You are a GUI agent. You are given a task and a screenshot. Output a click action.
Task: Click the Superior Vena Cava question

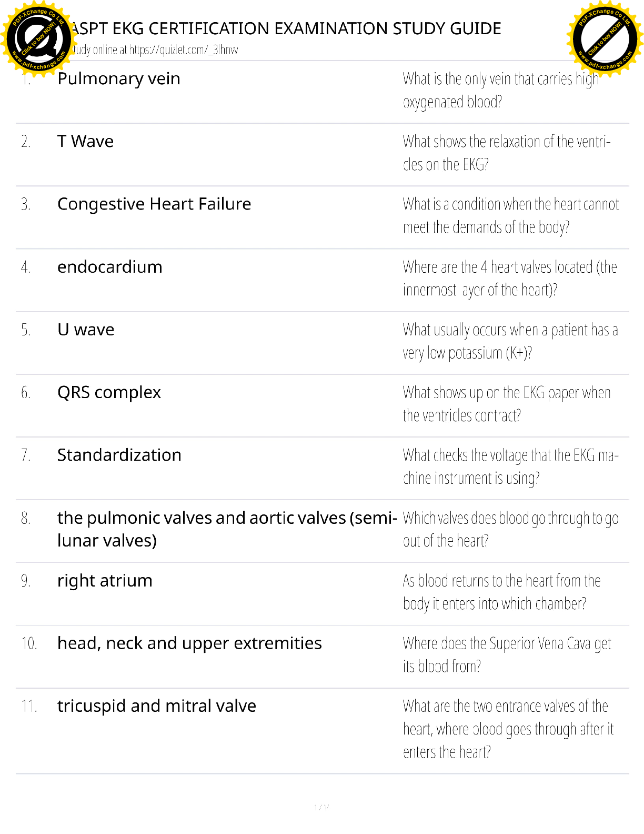pos(507,654)
